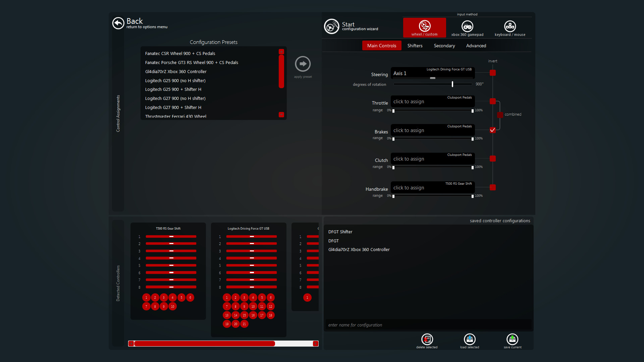The image size is (644, 362).
Task: Start the configuration wizard icon
Action: [331, 26]
